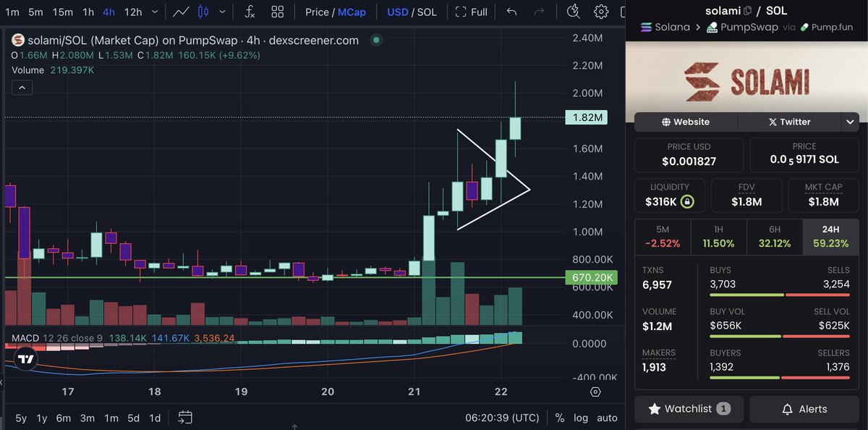Collapse the chart legend arrow
Image resolution: width=868 pixels, height=430 pixels.
point(22,88)
